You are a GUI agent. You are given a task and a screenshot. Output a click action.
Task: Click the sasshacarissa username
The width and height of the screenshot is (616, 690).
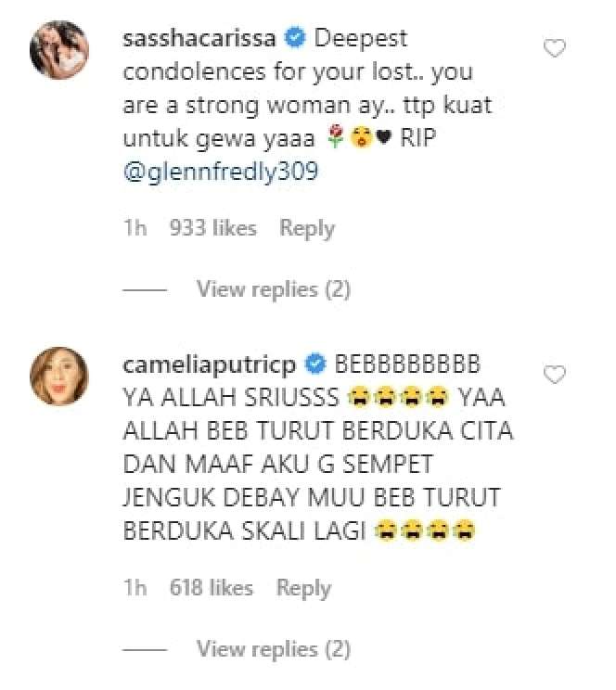(x=199, y=38)
